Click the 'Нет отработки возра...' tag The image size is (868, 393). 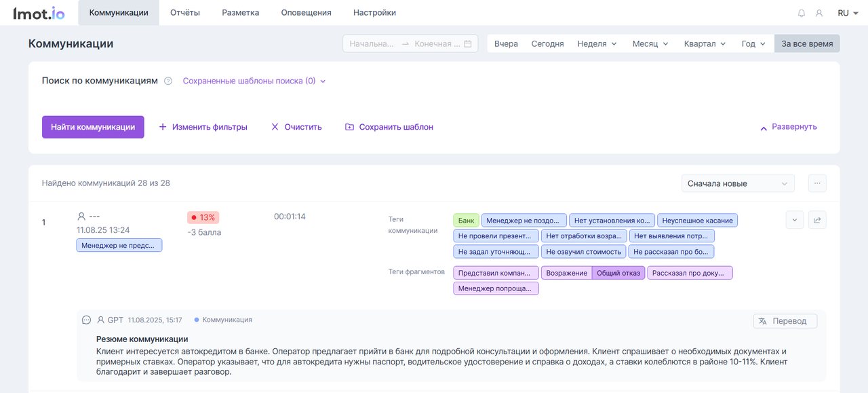tap(584, 236)
